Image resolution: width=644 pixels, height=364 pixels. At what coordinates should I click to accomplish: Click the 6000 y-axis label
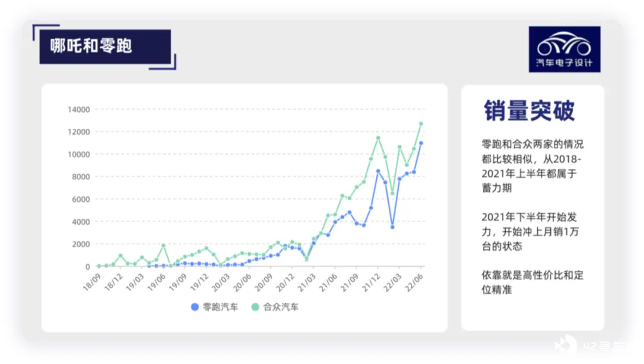click(81, 200)
